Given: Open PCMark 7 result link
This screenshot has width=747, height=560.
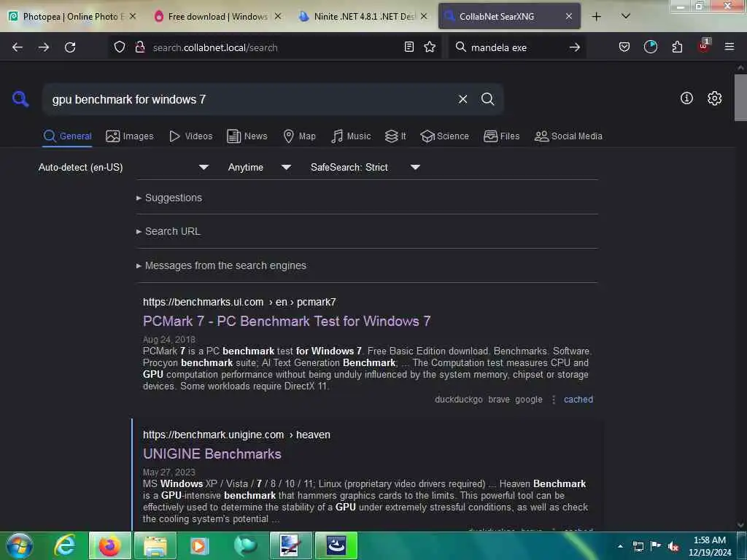Looking at the screenshot, I should pyautogui.click(x=287, y=322).
